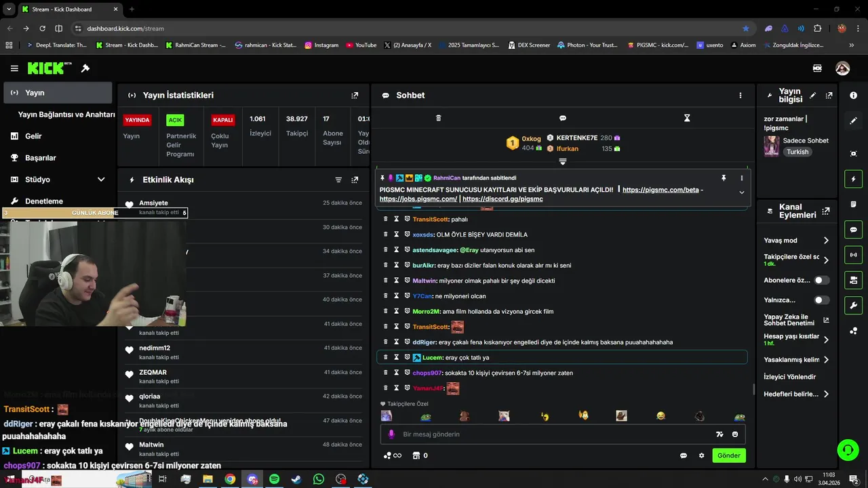Click the purple microphone icon in message box
868x488 pixels.
click(391, 434)
